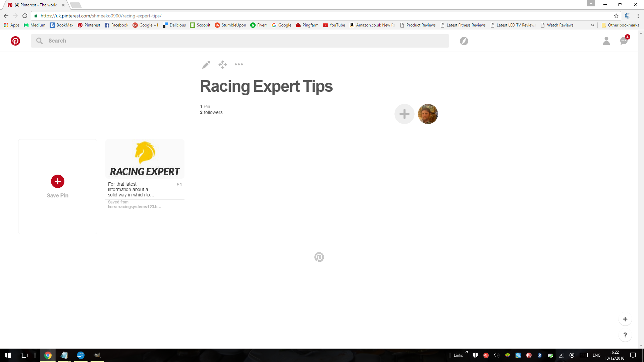644x362 pixels.
Task: Click the Pinterest home logo
Action: coord(15,41)
